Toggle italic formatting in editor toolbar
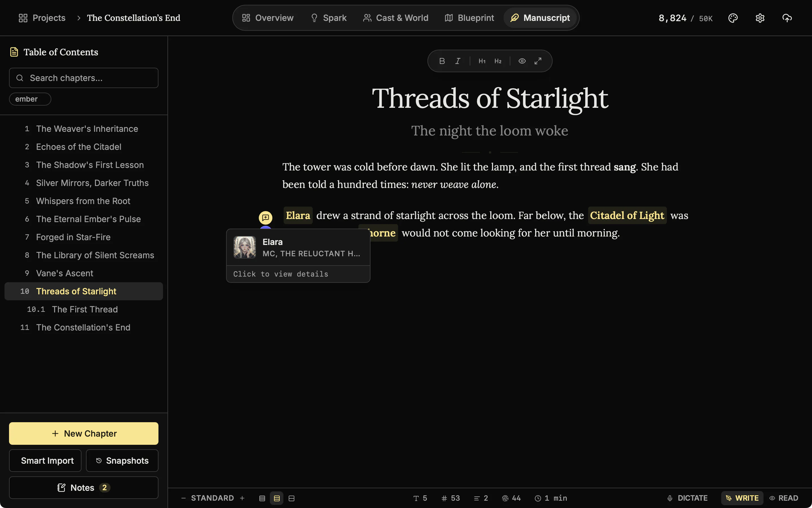The image size is (812, 508). pos(458,61)
